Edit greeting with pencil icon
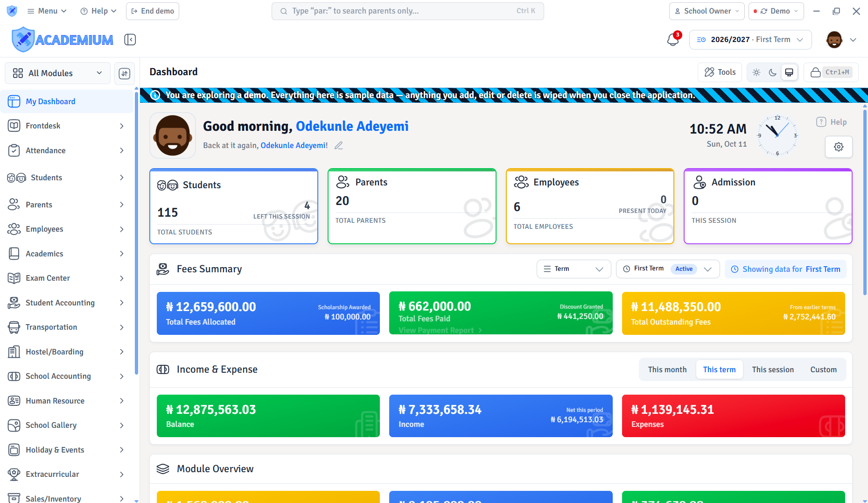 click(x=339, y=146)
